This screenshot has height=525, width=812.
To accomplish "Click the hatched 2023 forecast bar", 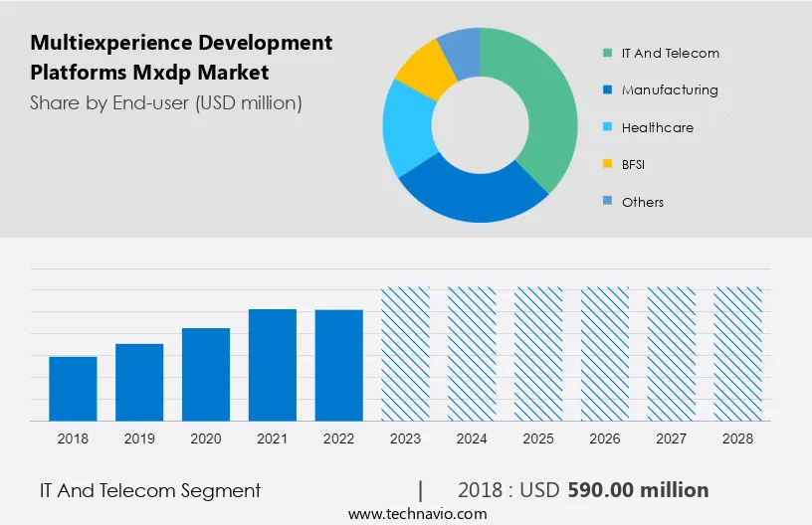I will (406, 353).
